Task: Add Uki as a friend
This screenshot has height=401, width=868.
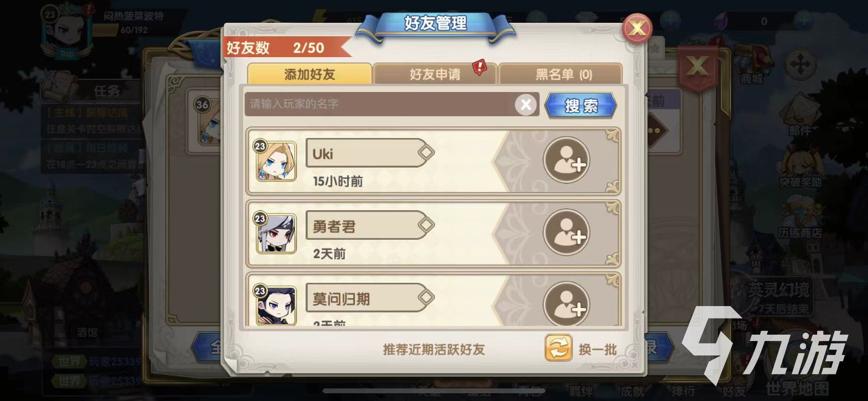Action: [566, 160]
